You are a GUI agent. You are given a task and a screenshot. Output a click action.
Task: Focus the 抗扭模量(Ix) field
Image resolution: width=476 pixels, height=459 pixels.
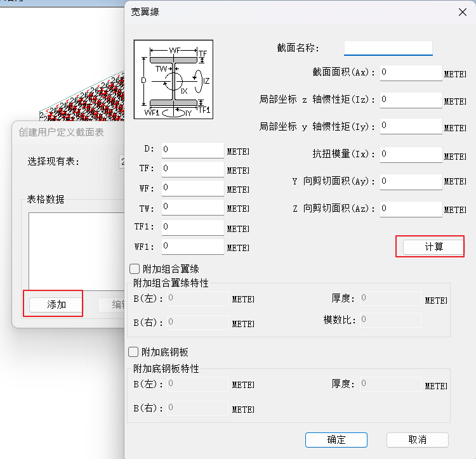tap(411, 155)
